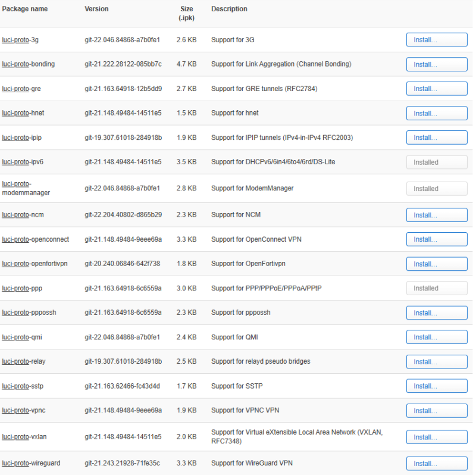476x475 pixels.
Task: Install the luci-proto-relay package
Action: [x=436, y=362]
